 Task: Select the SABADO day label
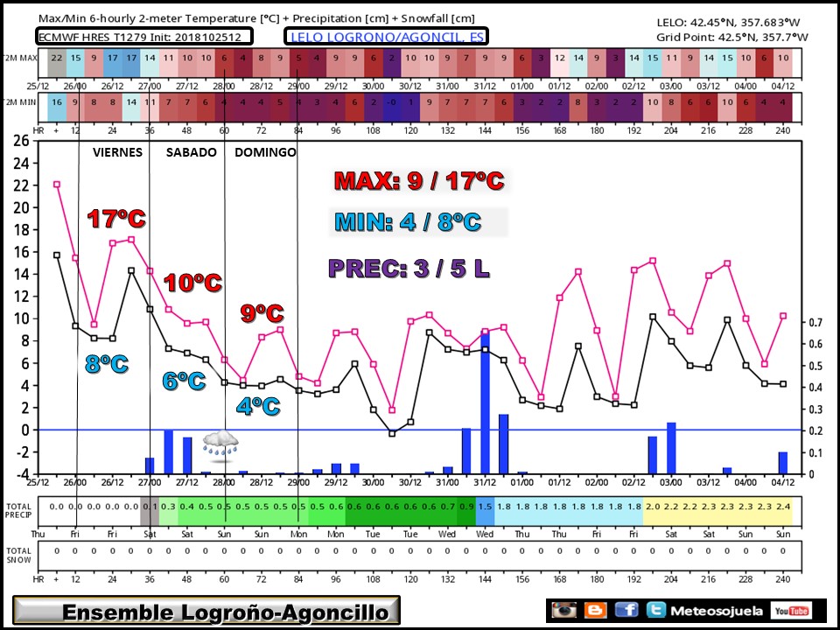tap(192, 152)
